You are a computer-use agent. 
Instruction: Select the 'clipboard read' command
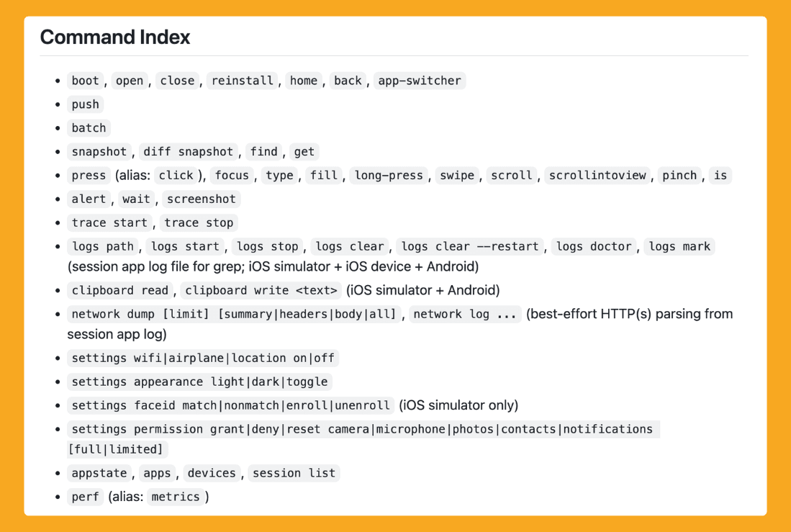[x=120, y=291]
